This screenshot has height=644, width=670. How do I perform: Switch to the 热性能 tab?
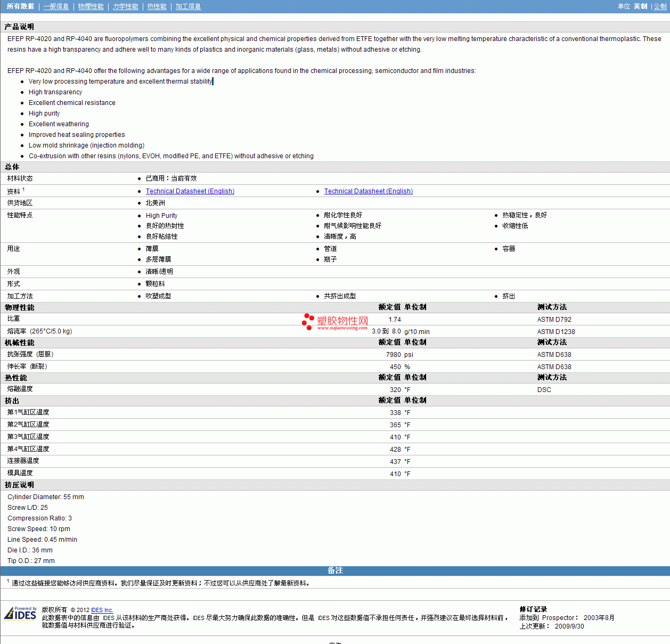click(x=157, y=6)
